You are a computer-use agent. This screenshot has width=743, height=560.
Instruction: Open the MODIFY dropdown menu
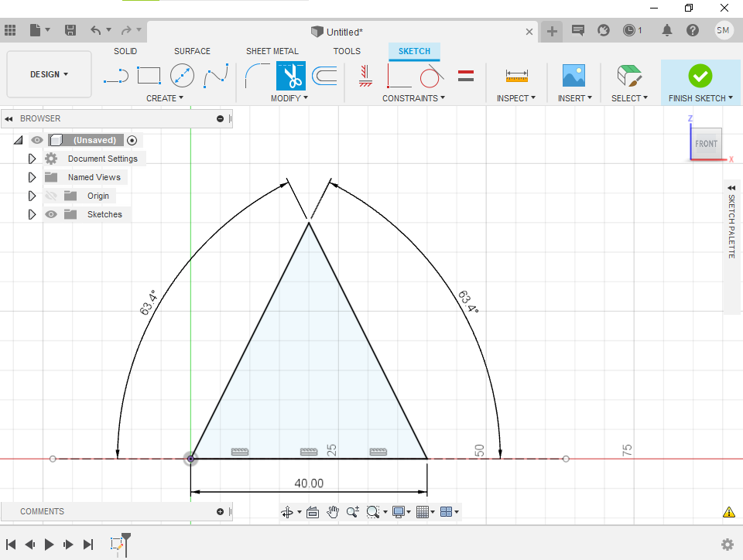(x=289, y=98)
